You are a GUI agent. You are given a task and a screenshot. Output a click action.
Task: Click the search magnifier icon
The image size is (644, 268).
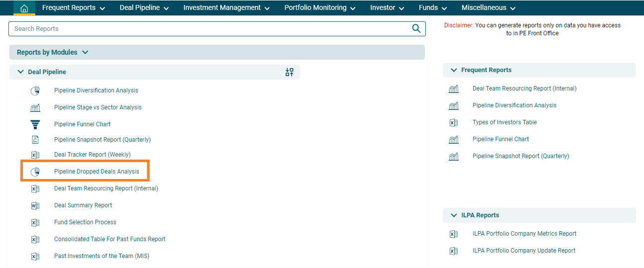click(x=416, y=29)
